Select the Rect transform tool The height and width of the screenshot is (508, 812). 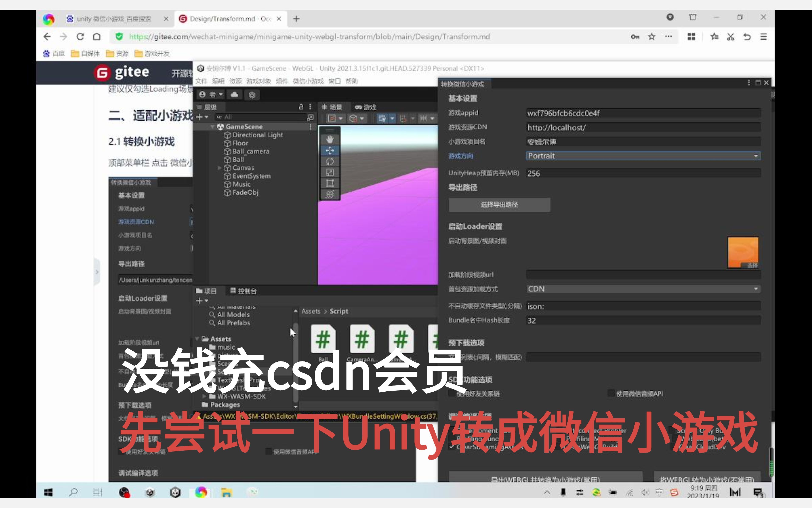pos(330,183)
